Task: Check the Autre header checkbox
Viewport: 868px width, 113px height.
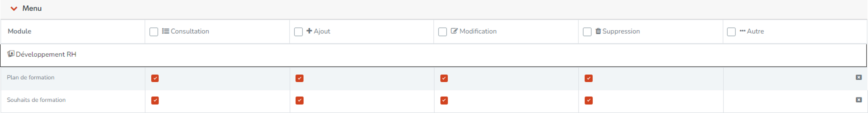Action: pos(731,32)
